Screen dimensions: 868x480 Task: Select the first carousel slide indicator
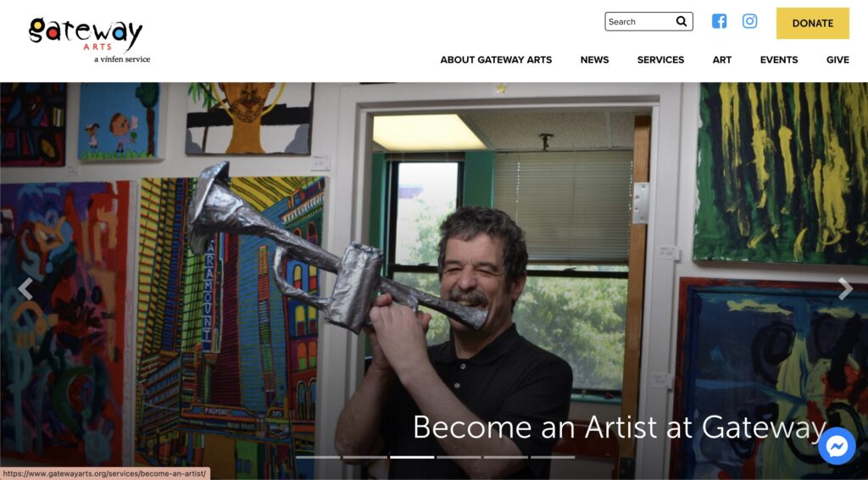318,457
